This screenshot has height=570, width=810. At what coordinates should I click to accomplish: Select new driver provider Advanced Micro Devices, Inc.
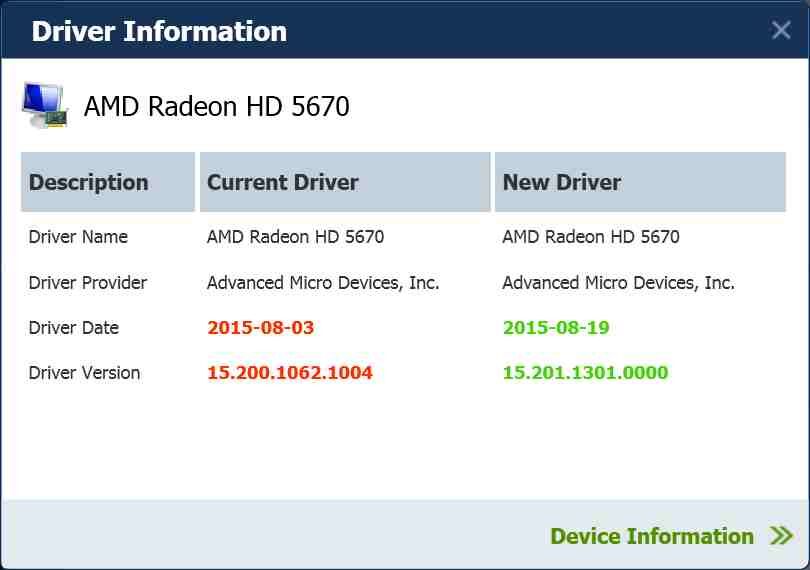[618, 283]
